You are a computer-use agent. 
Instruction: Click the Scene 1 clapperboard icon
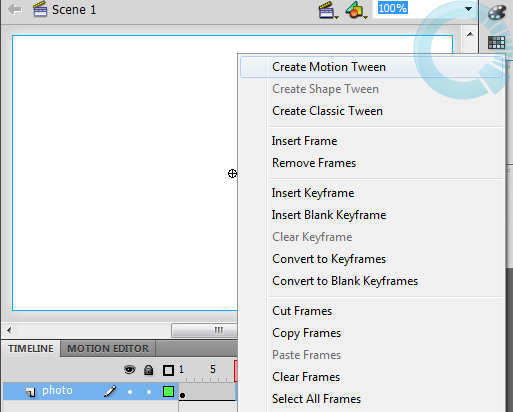(40, 9)
